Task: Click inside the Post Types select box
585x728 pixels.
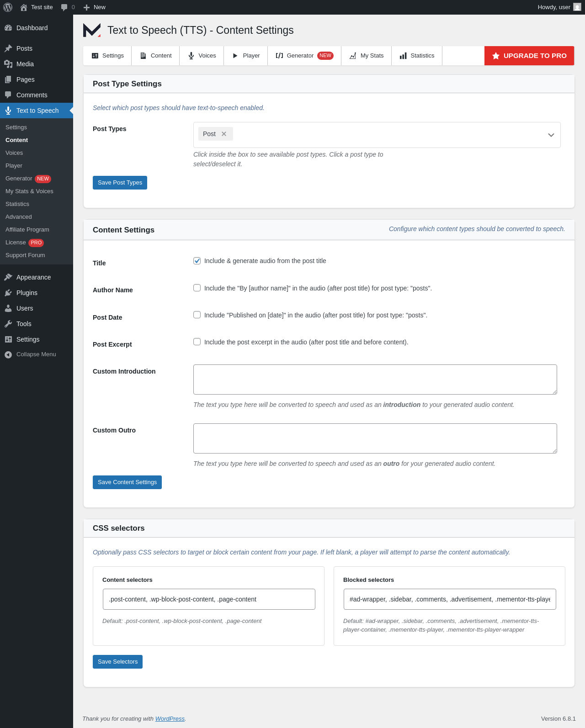Action: pos(377,135)
